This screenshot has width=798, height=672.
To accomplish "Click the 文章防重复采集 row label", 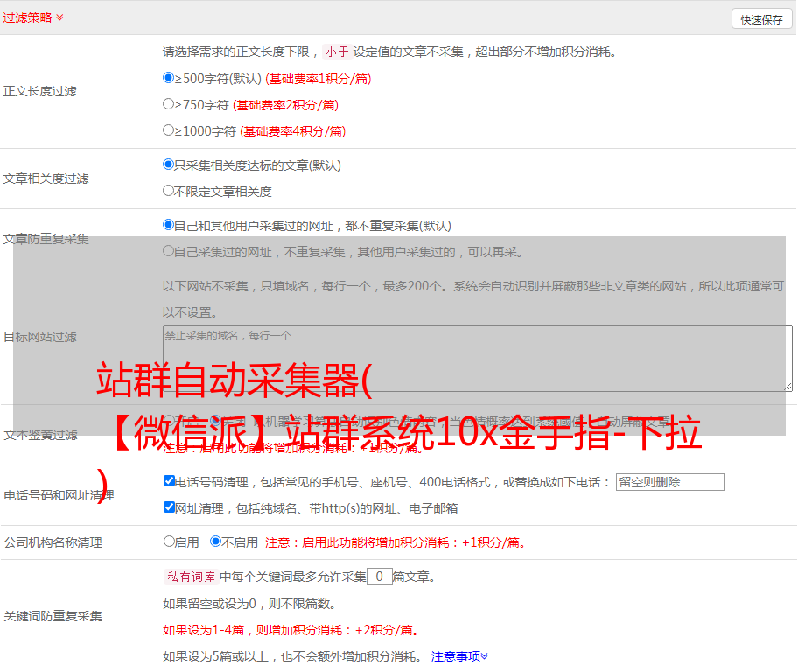I will click(45, 239).
